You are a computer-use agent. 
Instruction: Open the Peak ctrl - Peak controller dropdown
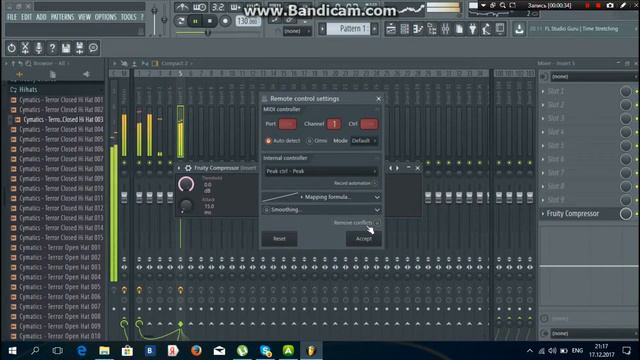[x=321, y=171]
